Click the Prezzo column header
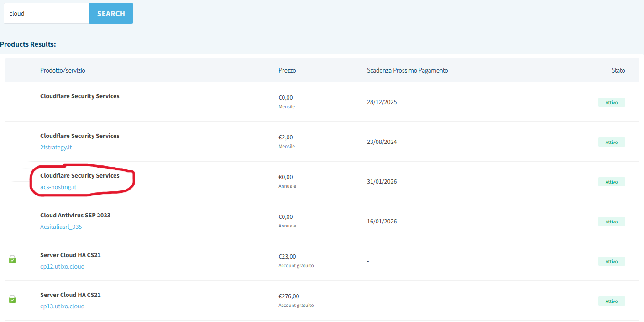This screenshot has width=644, height=322. click(x=287, y=70)
